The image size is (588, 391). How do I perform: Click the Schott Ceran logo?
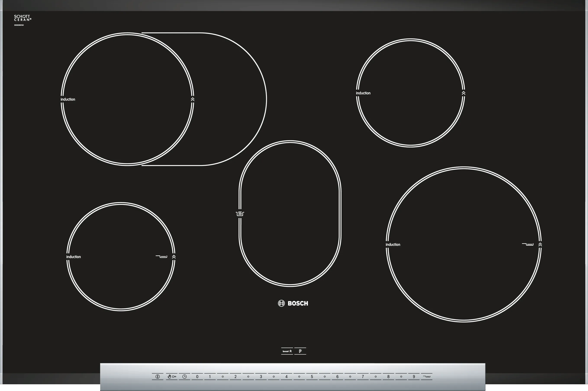[x=23, y=18]
